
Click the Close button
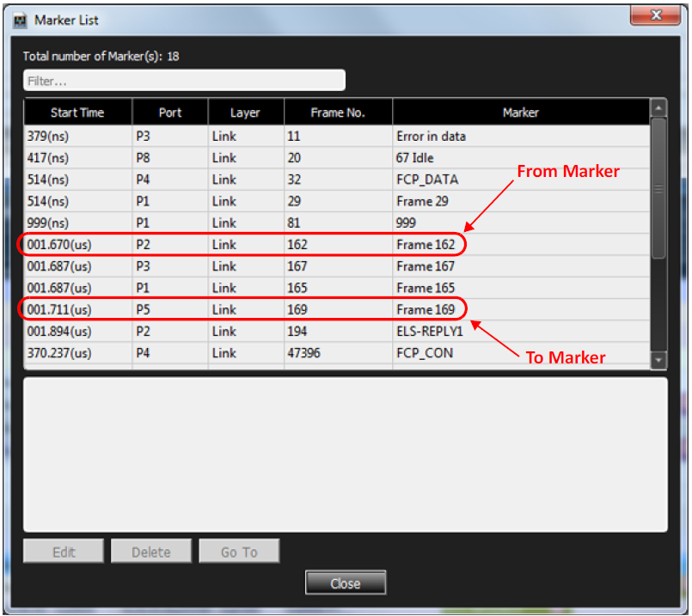pyautogui.click(x=346, y=583)
